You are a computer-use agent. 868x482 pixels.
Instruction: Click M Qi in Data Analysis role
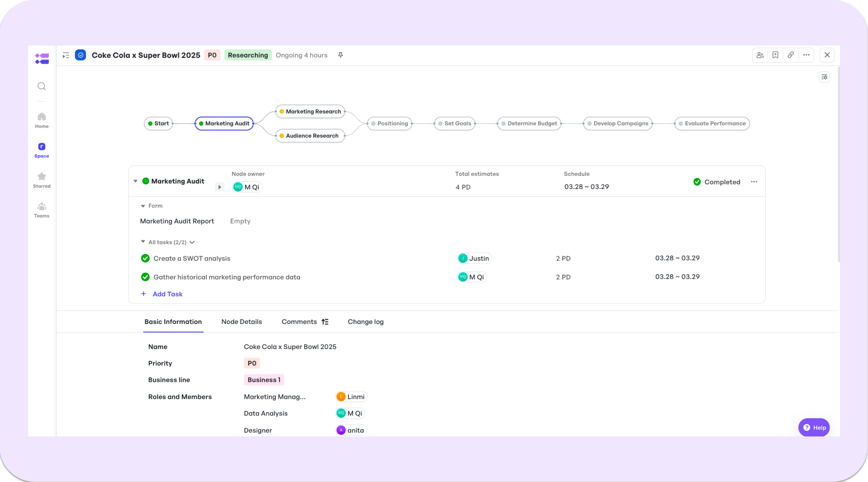tap(350, 413)
